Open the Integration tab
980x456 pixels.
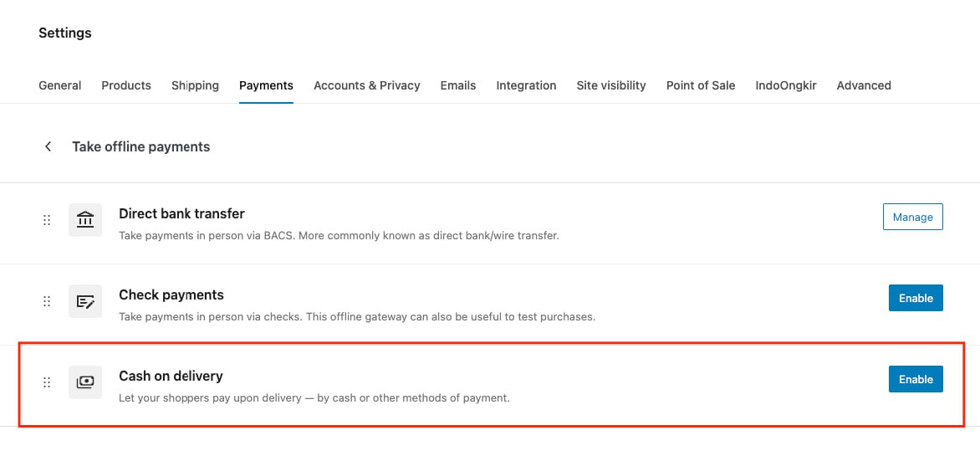click(x=526, y=85)
